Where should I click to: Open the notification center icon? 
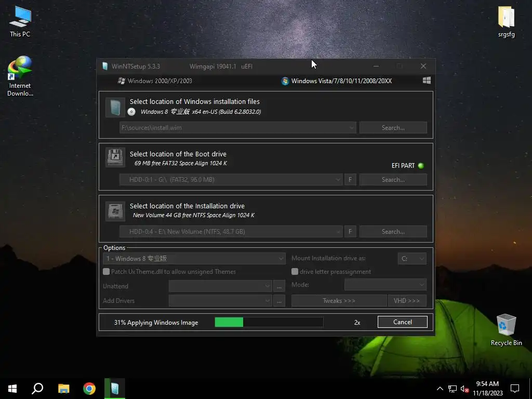(x=515, y=389)
